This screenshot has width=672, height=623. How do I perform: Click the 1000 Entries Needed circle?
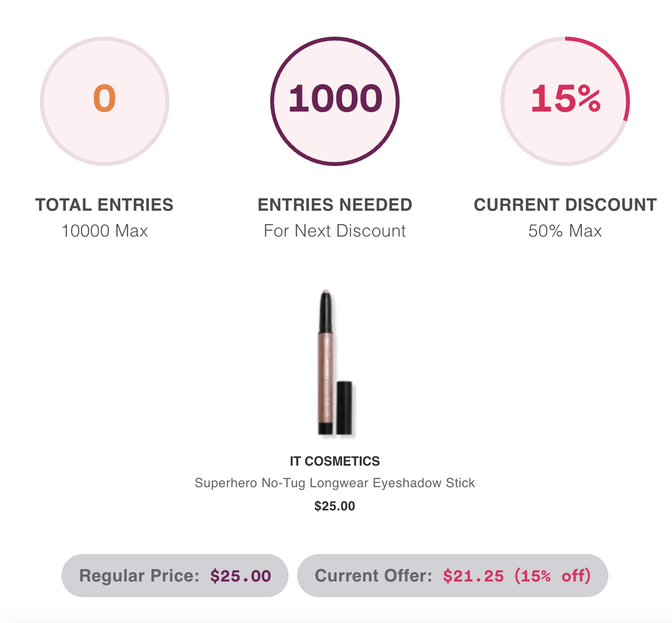pos(335,101)
